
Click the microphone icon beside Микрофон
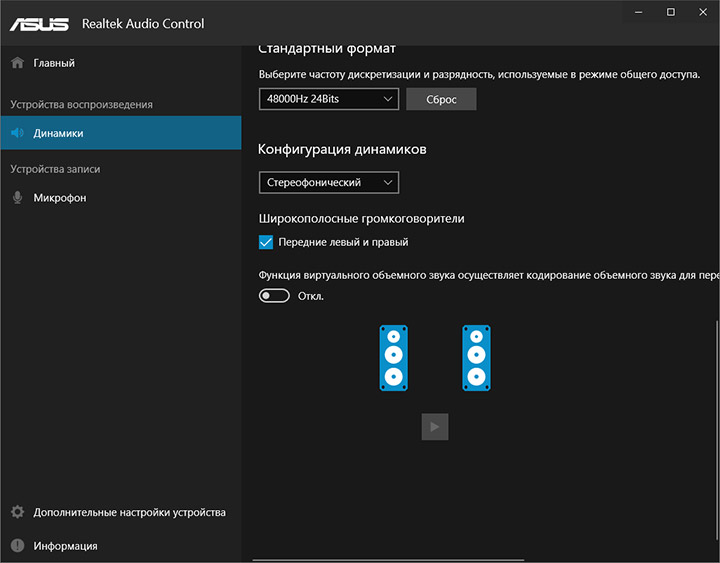[x=17, y=198]
